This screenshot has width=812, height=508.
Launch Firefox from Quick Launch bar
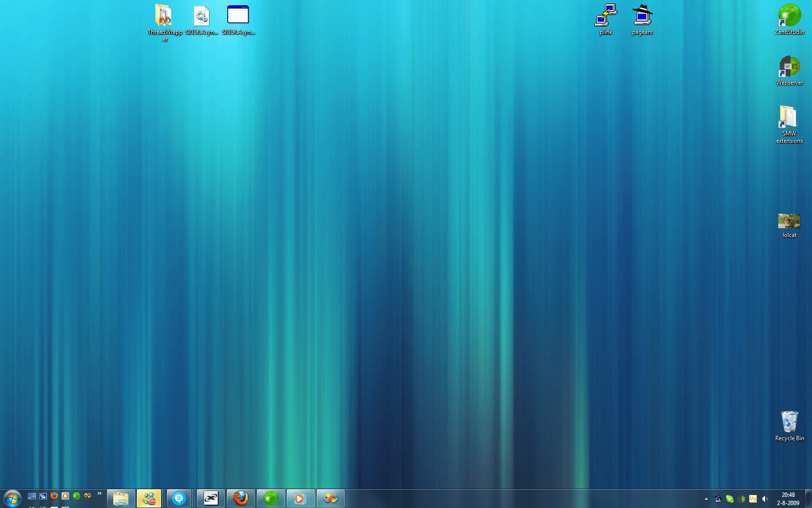[54, 496]
